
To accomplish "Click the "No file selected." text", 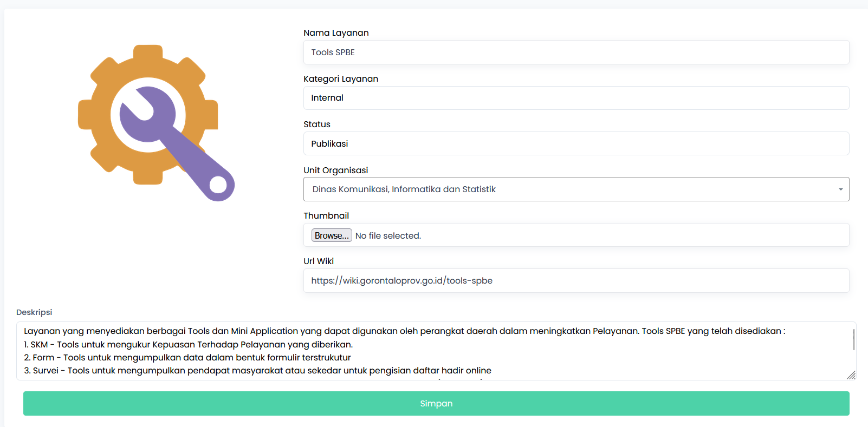I will click(388, 236).
